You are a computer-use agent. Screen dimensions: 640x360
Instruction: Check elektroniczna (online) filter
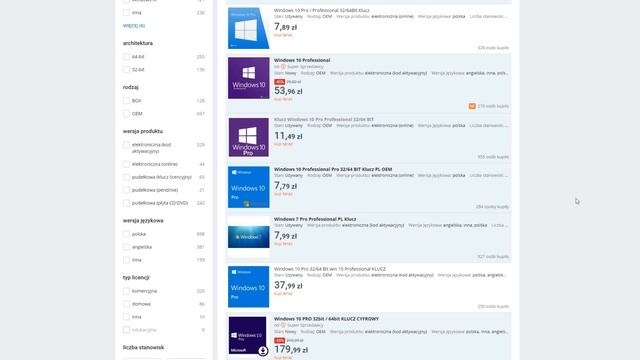click(127, 164)
